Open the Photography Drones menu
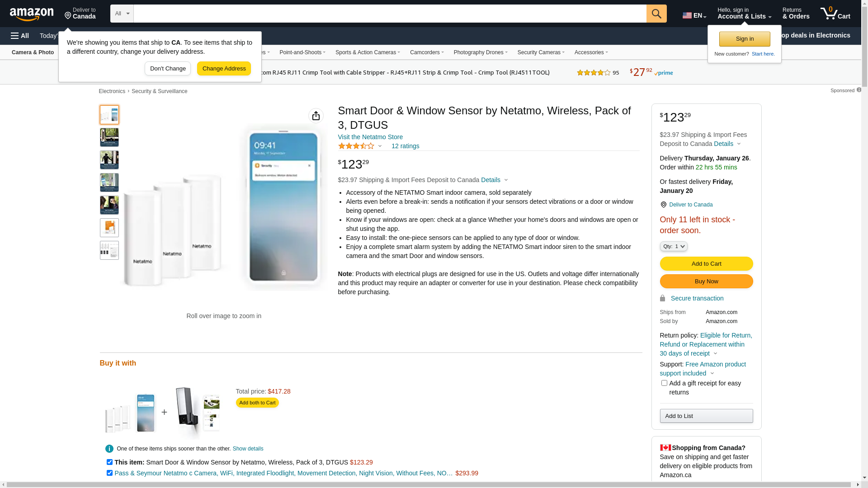Screen dimensions: 868x488 480,52
